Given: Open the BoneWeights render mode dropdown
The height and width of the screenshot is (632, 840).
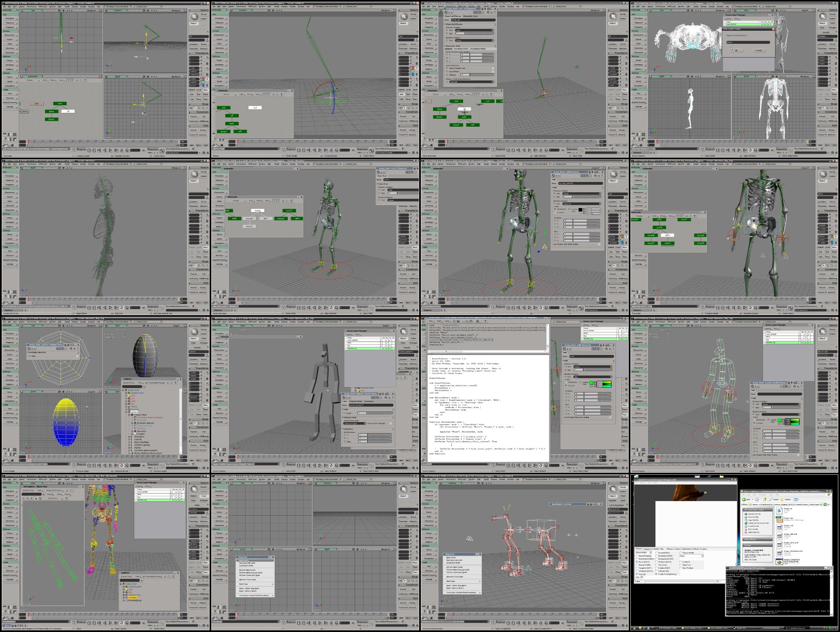Looking at the screenshot, I should point(651,553).
